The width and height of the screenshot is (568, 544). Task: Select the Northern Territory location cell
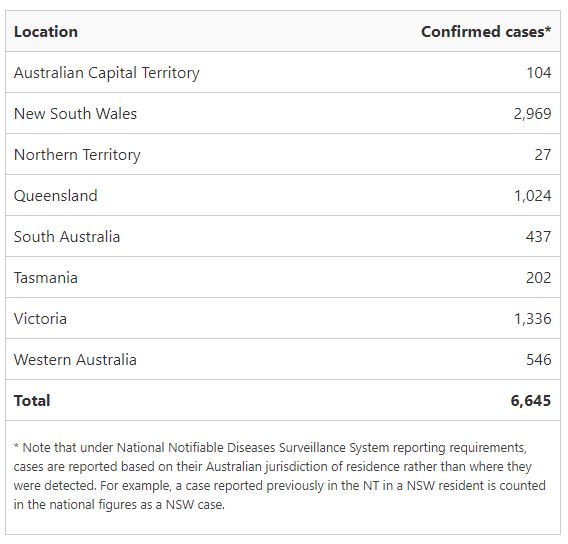point(77,155)
